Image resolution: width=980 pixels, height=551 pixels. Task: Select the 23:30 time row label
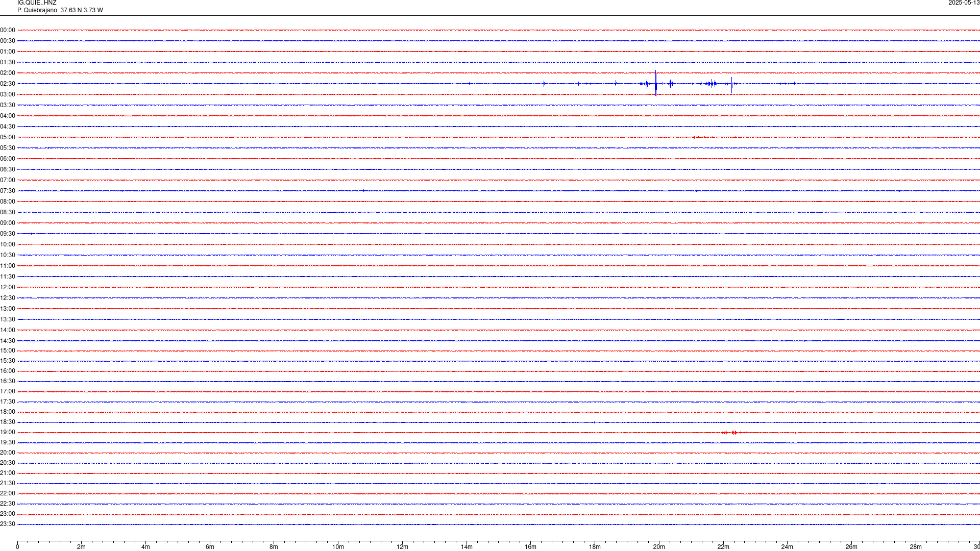point(8,524)
